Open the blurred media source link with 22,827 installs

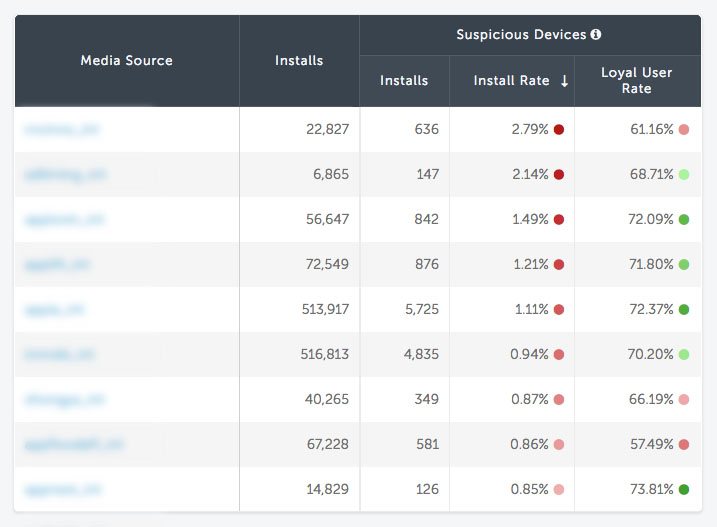(x=62, y=130)
